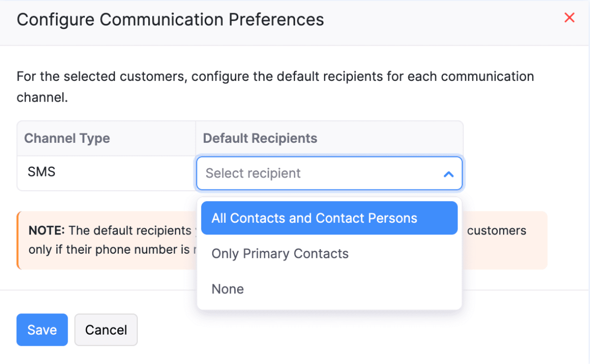Image resolution: width=590 pixels, height=364 pixels.
Task: Click the Channel Type column header
Action: pyautogui.click(x=66, y=138)
